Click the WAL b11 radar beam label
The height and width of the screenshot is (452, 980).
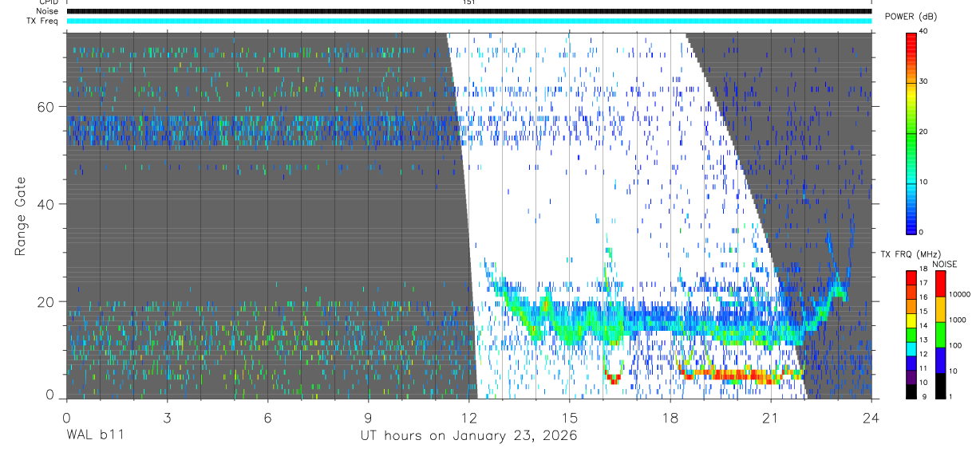point(95,436)
